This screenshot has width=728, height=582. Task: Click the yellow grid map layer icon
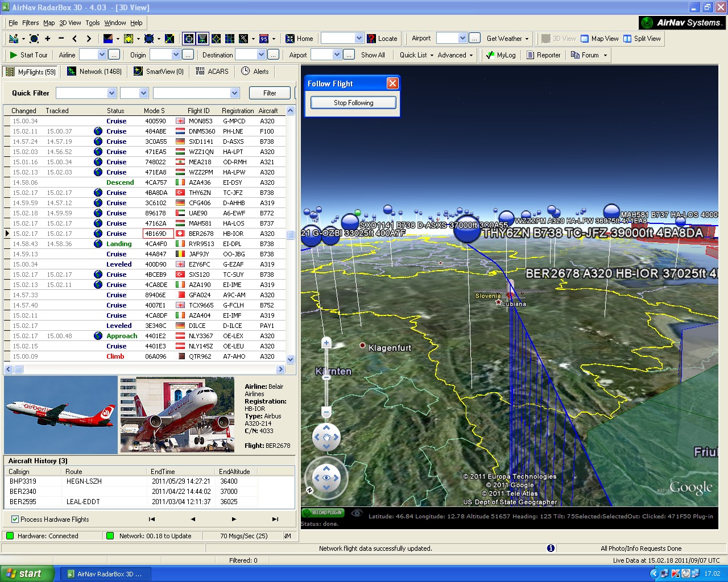(129, 39)
